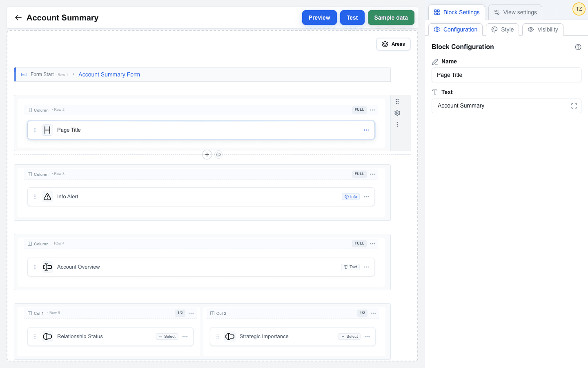
Task: Run the Test button
Action: click(352, 18)
